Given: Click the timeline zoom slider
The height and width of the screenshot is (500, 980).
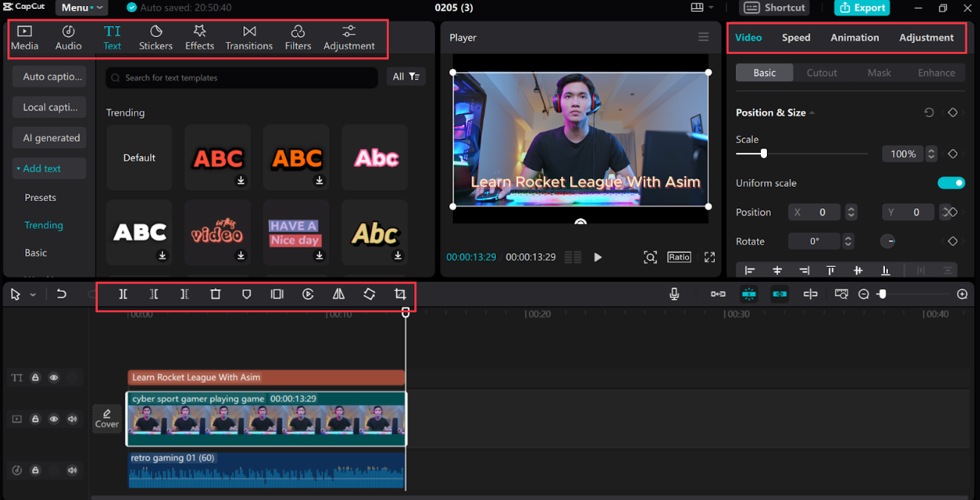Looking at the screenshot, I should tap(881, 295).
